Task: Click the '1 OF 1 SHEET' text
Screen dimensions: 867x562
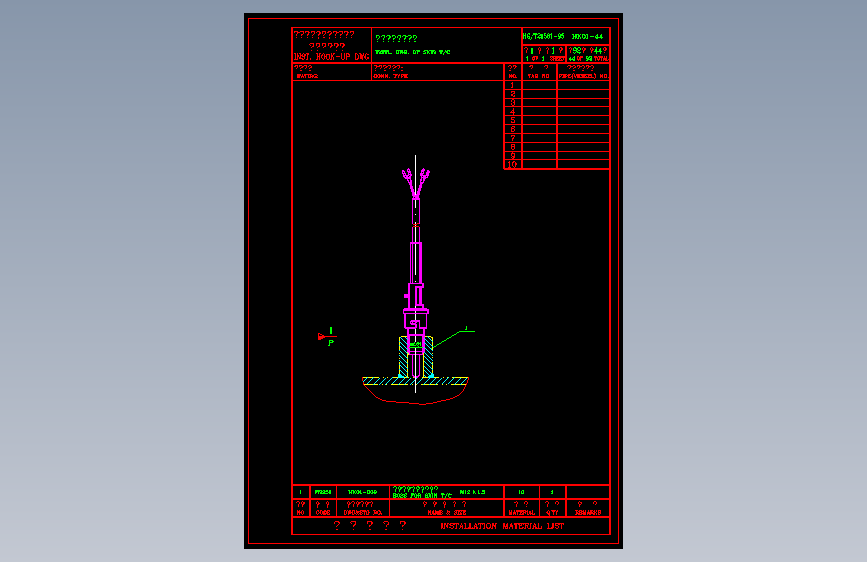Action: coord(545,59)
